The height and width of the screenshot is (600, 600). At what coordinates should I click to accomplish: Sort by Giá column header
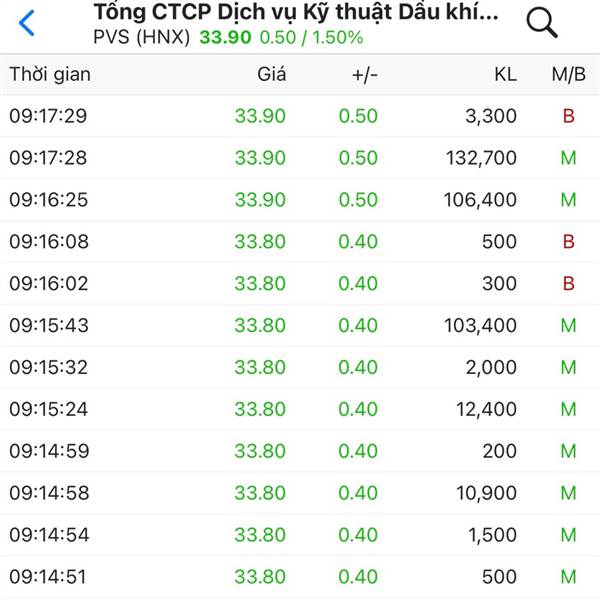(271, 74)
